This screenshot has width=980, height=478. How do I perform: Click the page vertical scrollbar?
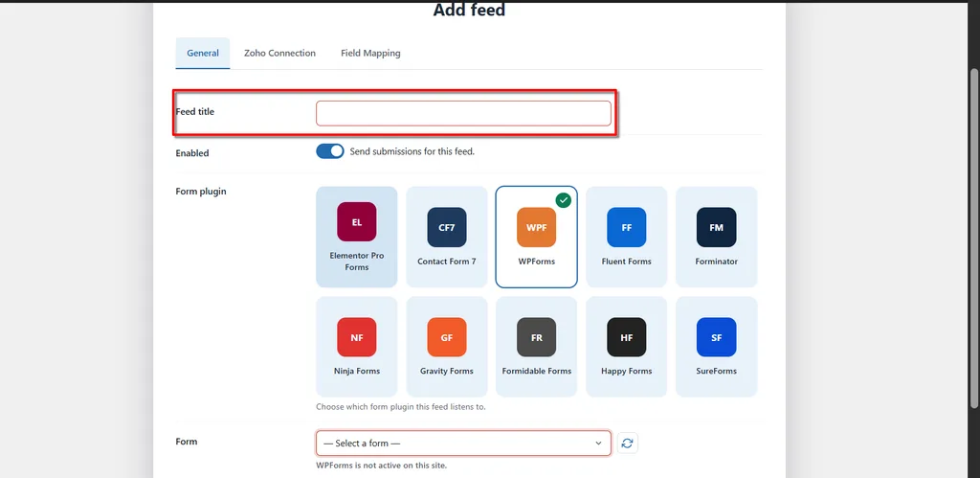974,238
